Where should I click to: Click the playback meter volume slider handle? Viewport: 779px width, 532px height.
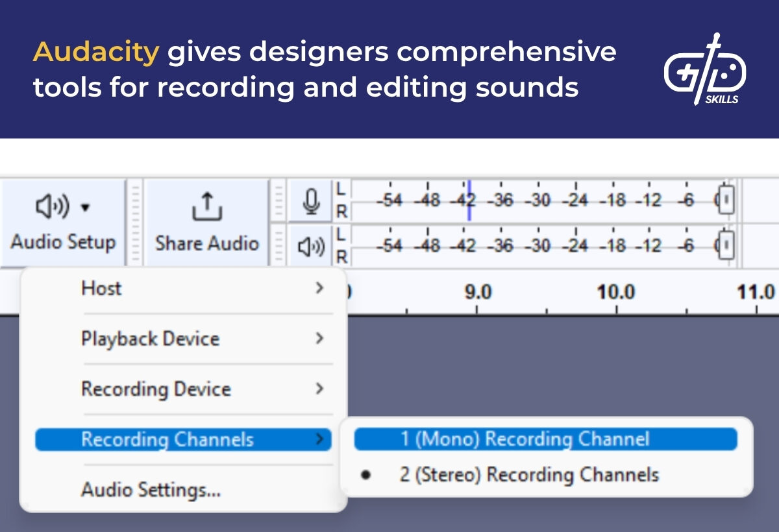pos(726,246)
